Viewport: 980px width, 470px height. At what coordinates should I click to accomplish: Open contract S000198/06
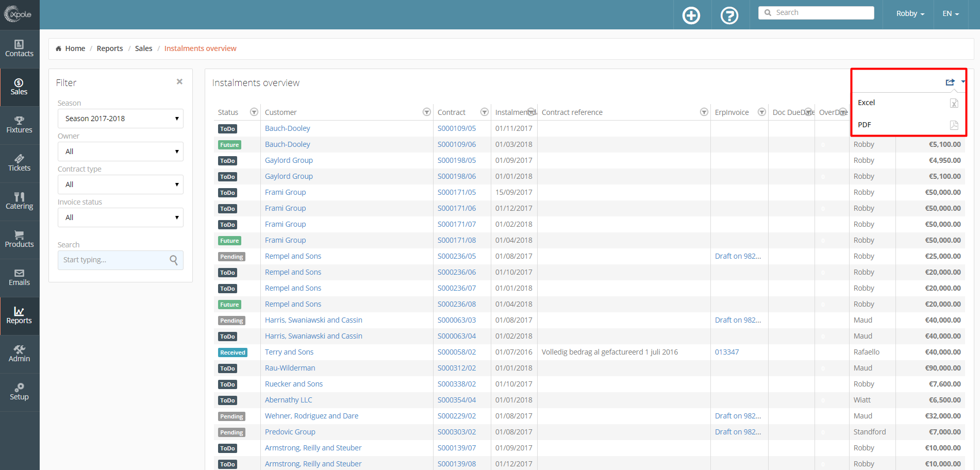point(457,176)
